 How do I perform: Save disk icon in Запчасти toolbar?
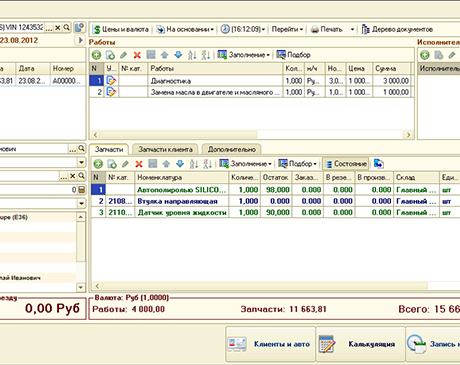pos(153,164)
